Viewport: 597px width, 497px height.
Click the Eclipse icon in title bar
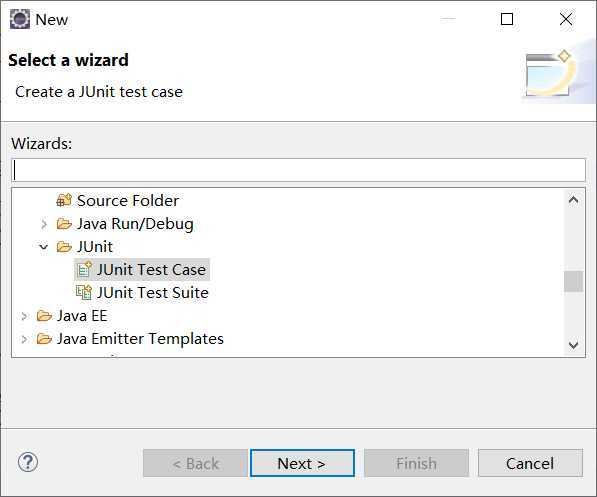click(19, 19)
